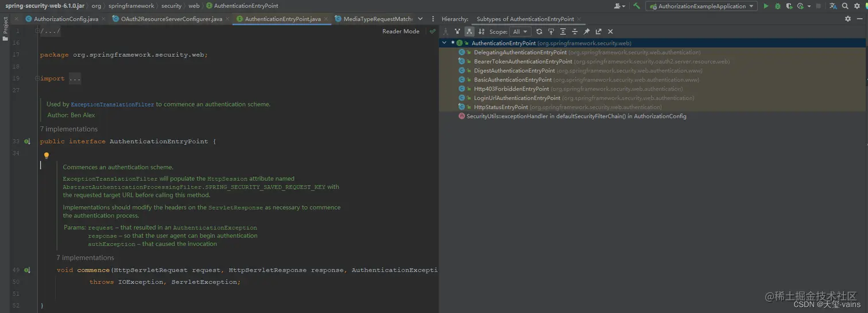Collapse all nodes in Hierarchy tree
This screenshot has height=313, width=868.
point(575,32)
